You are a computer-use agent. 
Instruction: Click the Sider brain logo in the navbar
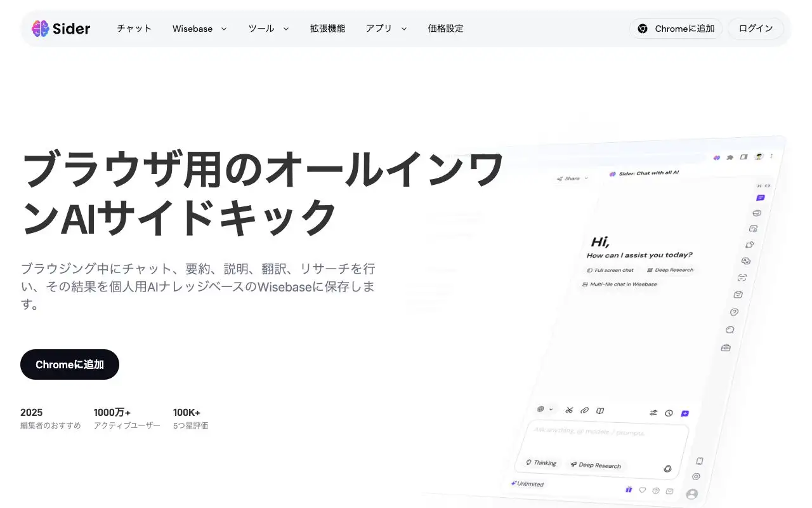(x=40, y=29)
